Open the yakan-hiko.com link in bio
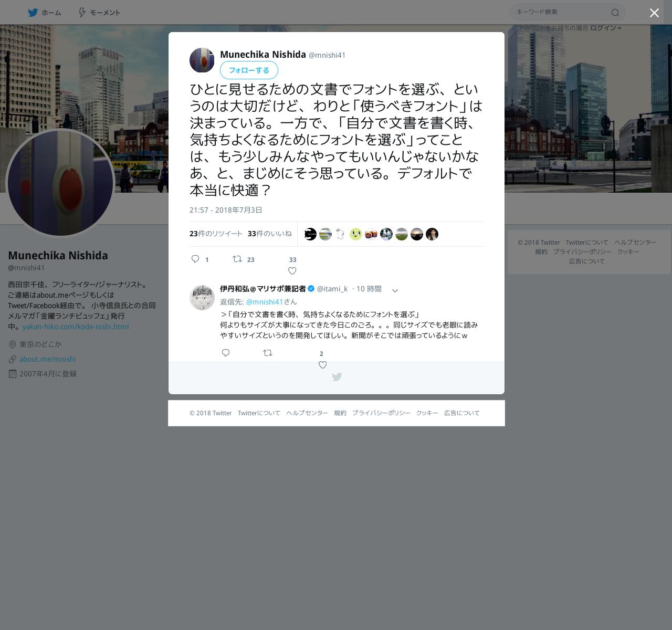672x630 pixels. tap(76, 327)
